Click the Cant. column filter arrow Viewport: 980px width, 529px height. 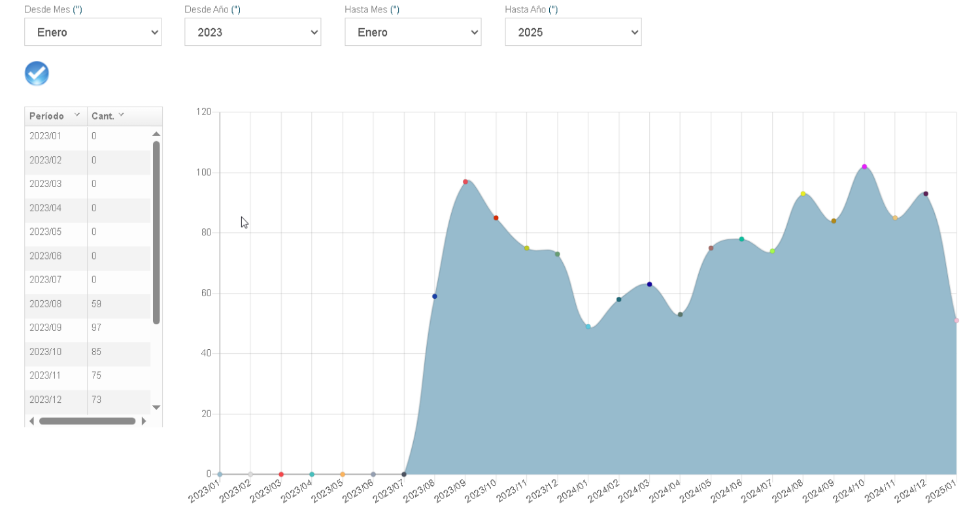pyautogui.click(x=121, y=115)
